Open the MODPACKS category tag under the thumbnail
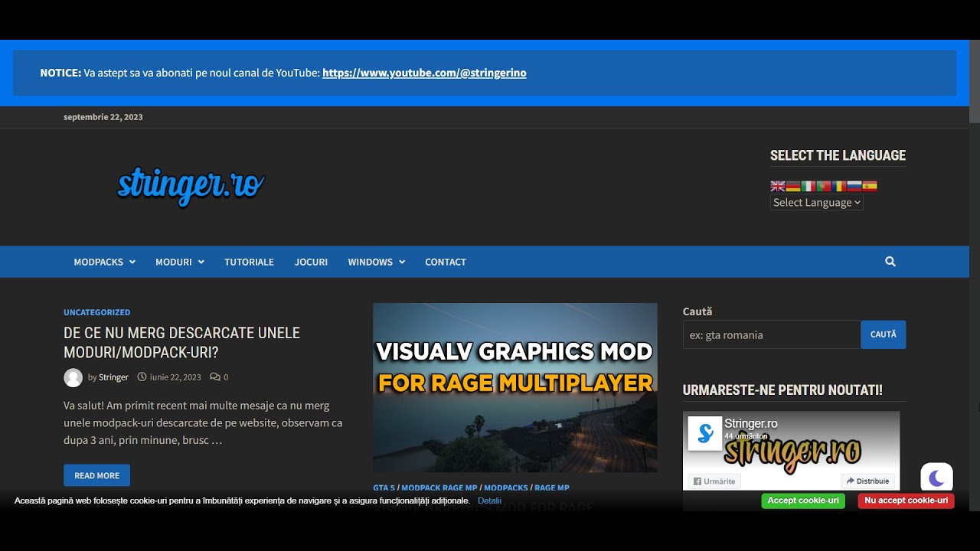The height and width of the screenshot is (551, 980). (x=506, y=487)
